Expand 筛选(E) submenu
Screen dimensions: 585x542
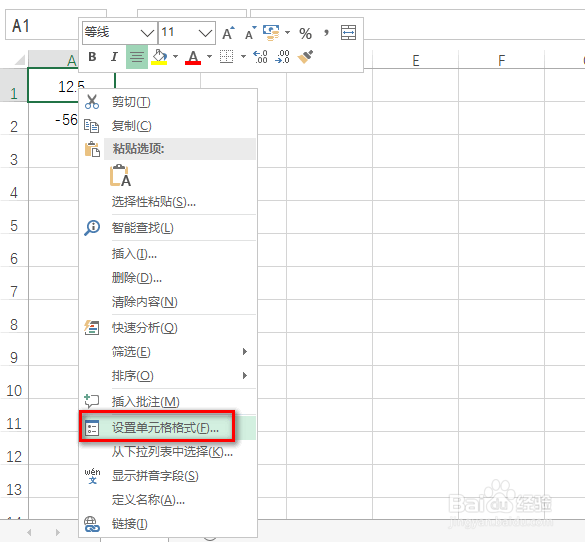(168, 352)
